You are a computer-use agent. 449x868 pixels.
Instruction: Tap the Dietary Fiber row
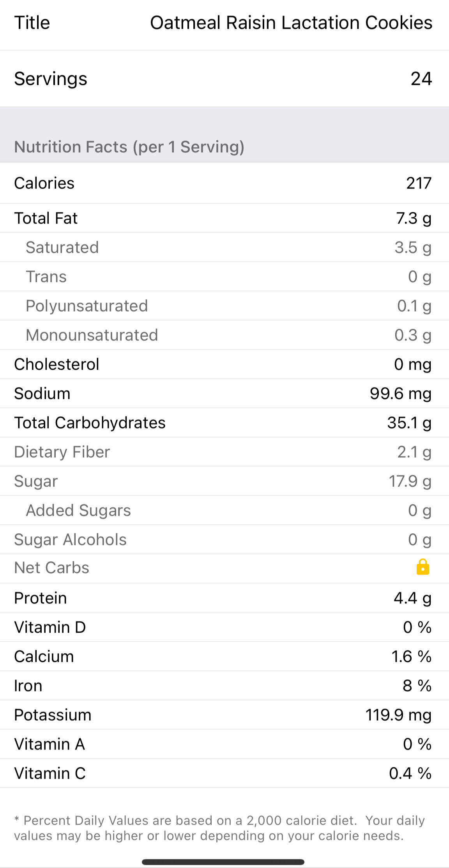pos(224,452)
